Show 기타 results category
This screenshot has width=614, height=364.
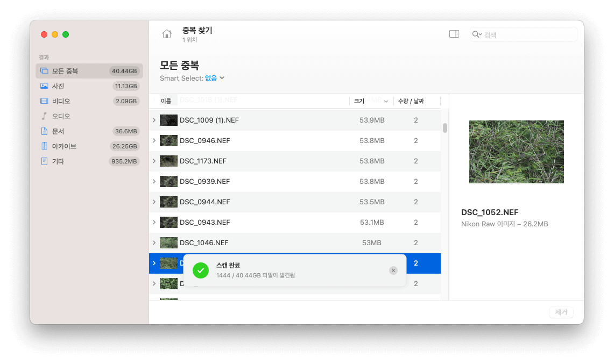[89, 161]
